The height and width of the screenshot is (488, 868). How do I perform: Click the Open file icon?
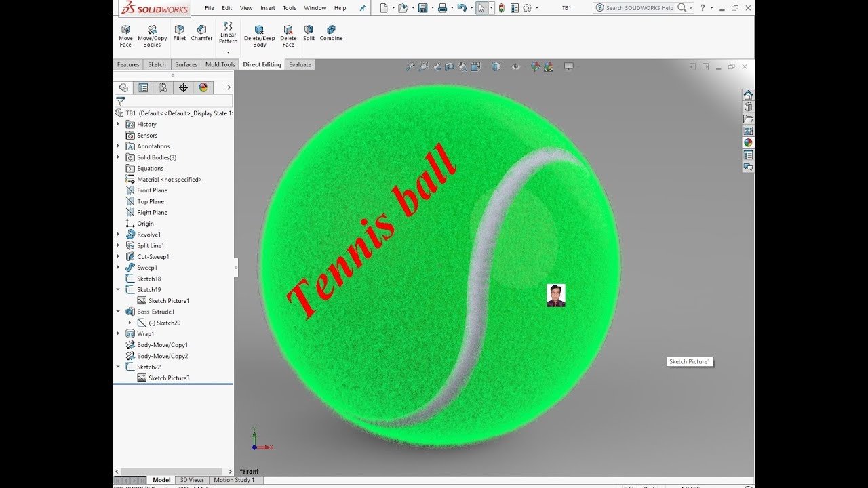coord(403,8)
